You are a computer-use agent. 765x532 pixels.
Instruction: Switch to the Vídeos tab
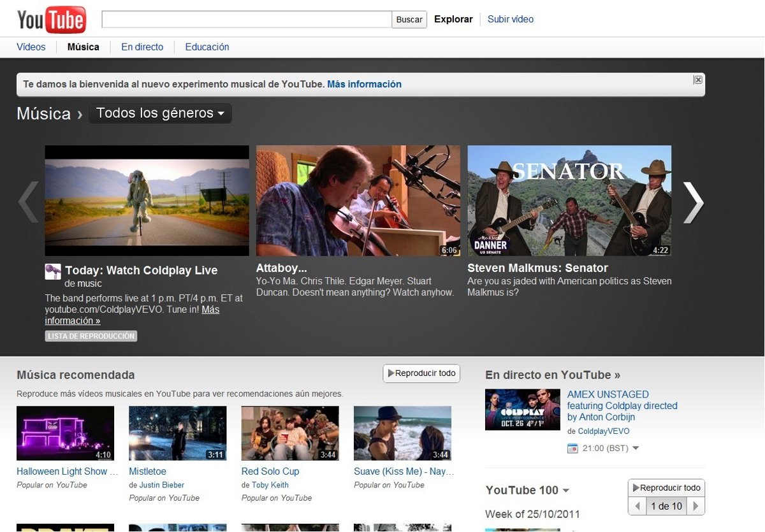point(31,47)
